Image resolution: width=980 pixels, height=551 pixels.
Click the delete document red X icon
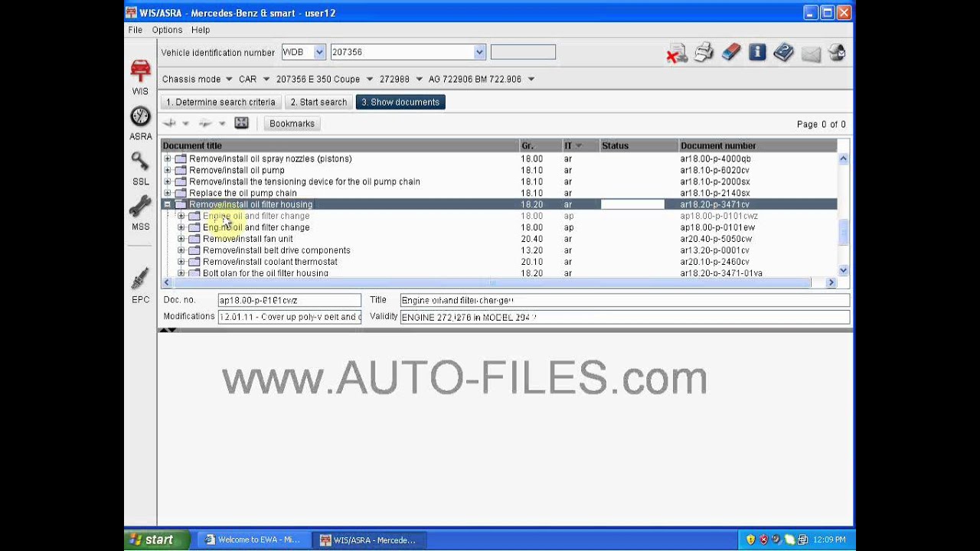[x=677, y=53]
